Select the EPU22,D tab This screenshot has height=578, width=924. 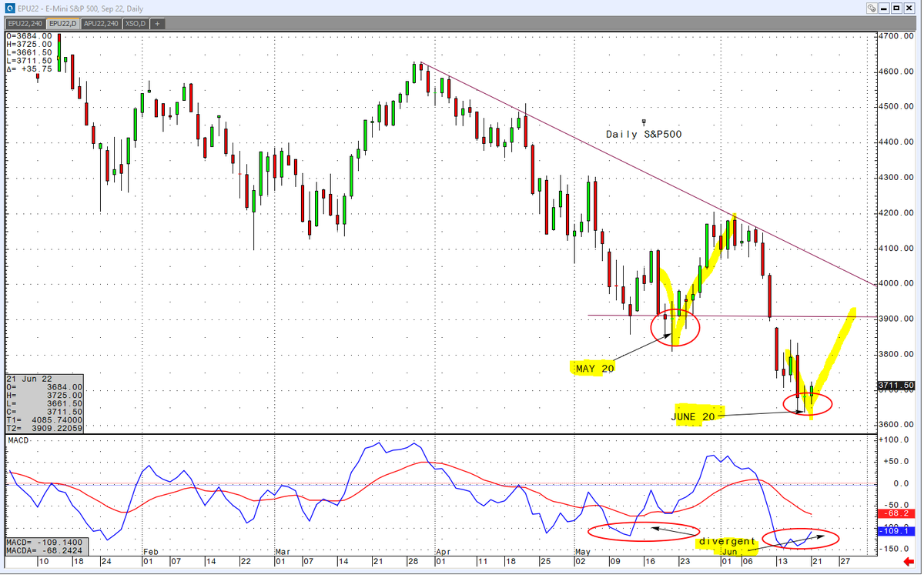(x=64, y=24)
